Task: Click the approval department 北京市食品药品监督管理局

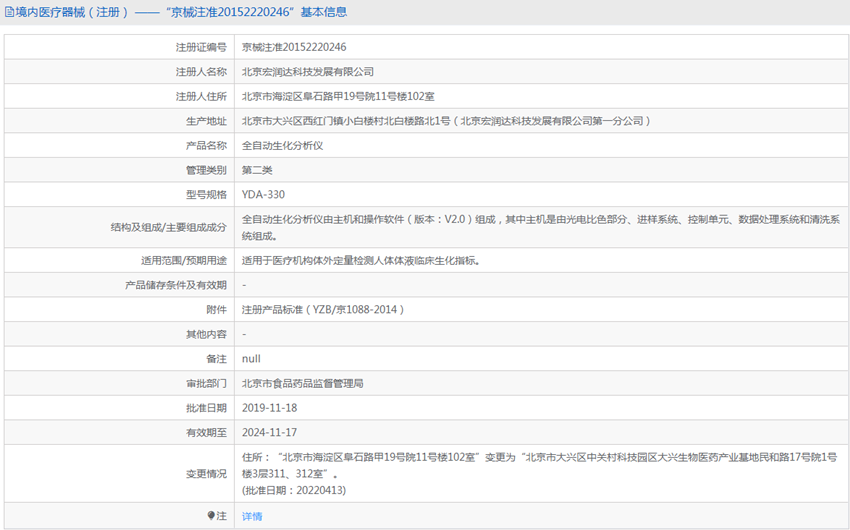Action: 302,383
